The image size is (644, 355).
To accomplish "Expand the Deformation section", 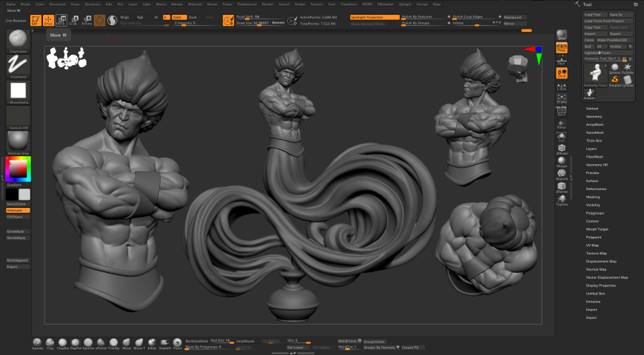I will click(596, 189).
